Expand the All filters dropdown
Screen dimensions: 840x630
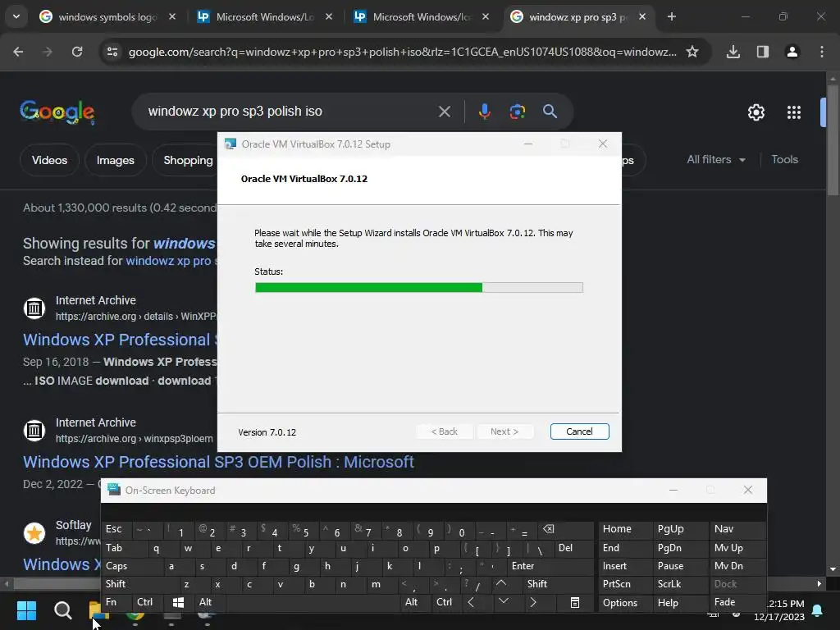coord(715,160)
